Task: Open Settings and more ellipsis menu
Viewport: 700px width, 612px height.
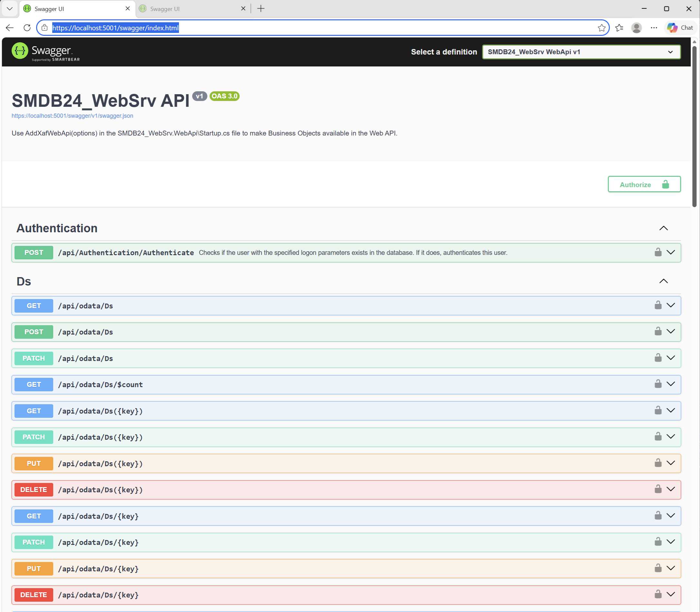Action: click(654, 28)
